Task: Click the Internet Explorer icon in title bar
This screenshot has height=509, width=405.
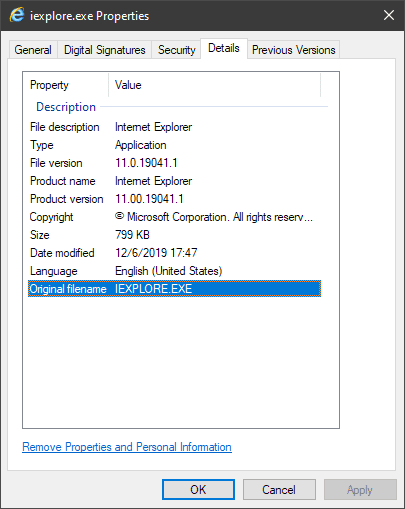Action: point(17,15)
